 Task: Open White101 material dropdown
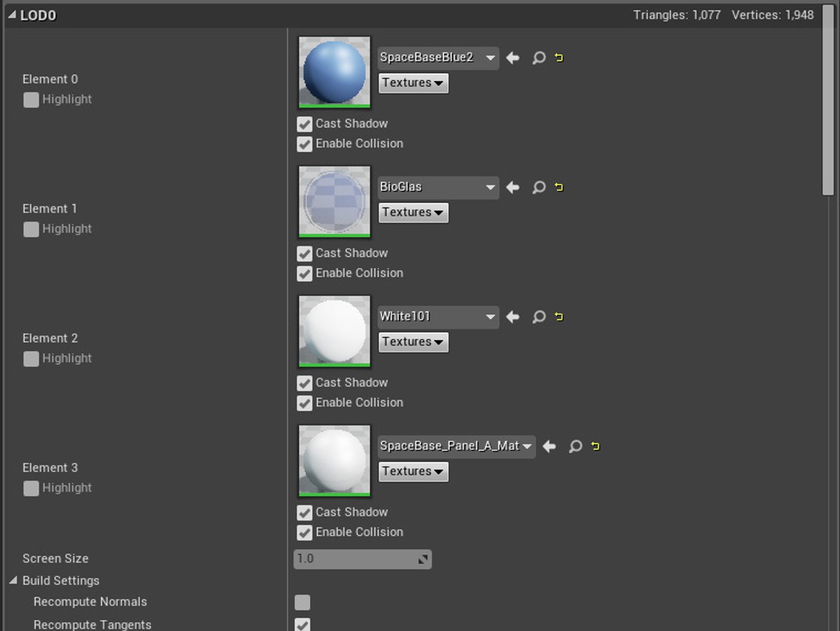tap(438, 317)
